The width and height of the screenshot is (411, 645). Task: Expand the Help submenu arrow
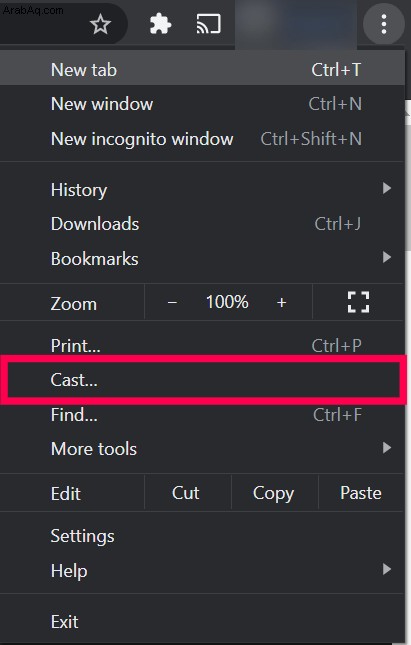pyautogui.click(x=386, y=569)
